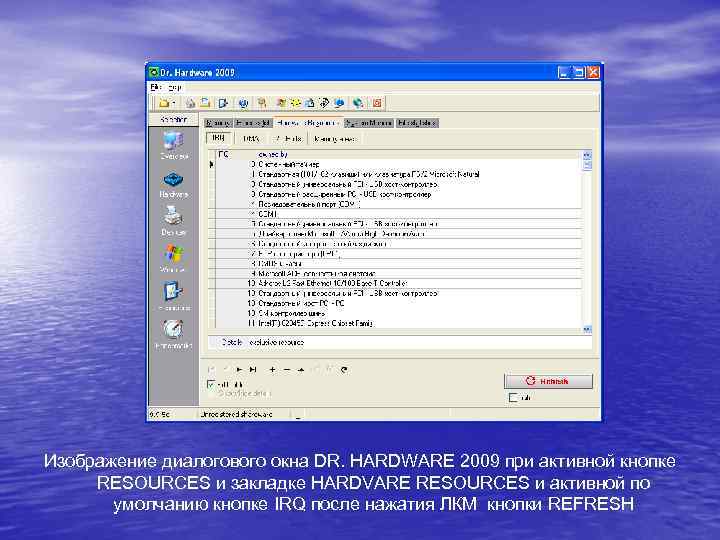Click the red square icon ending the toolbar
The width and height of the screenshot is (720, 540).
pyautogui.click(x=377, y=103)
